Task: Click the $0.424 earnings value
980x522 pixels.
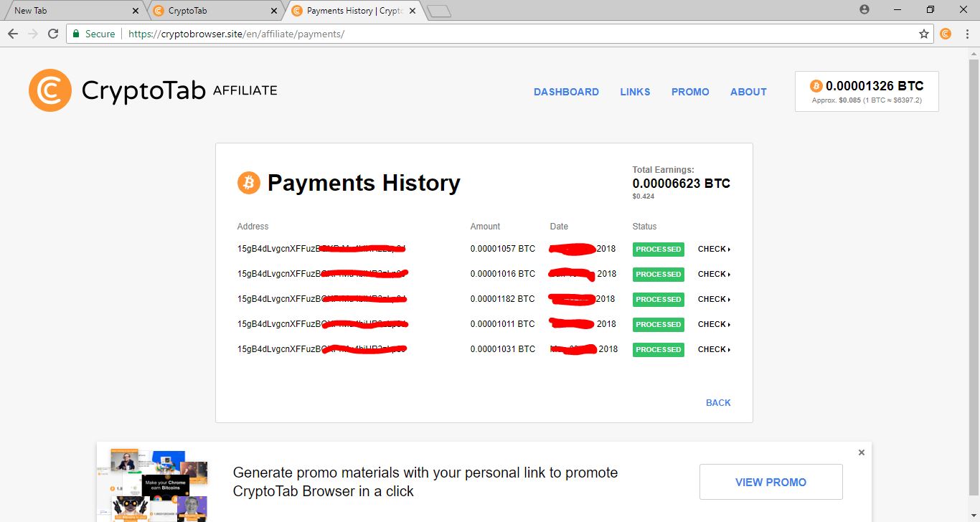Action: tap(643, 196)
